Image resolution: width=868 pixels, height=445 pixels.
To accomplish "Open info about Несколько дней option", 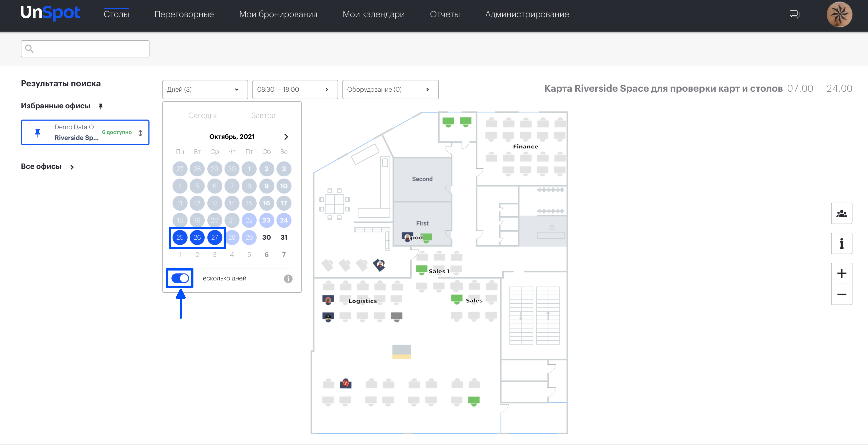I will 288,279.
